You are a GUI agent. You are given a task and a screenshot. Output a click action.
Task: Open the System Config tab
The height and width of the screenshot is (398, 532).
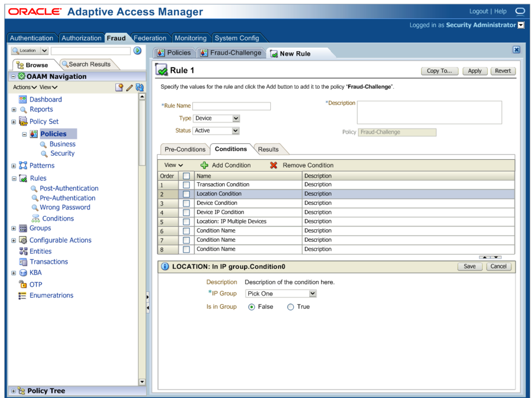(x=237, y=38)
